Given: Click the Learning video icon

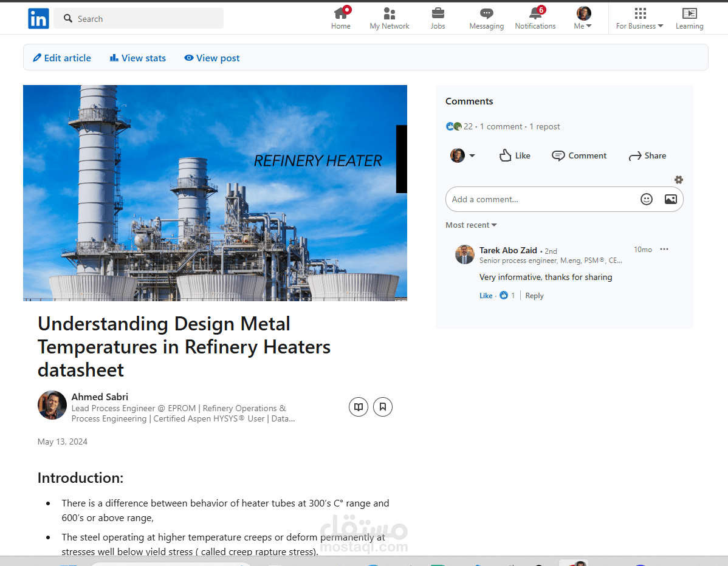Looking at the screenshot, I should (690, 13).
